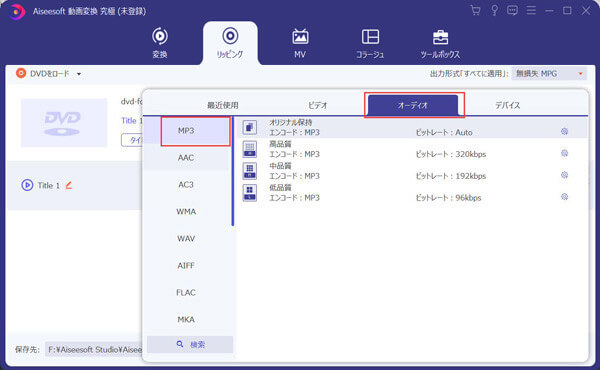Screen dimensions: 600x370
Task: Open the hamburger menu icon
Action: pyautogui.click(x=531, y=11)
